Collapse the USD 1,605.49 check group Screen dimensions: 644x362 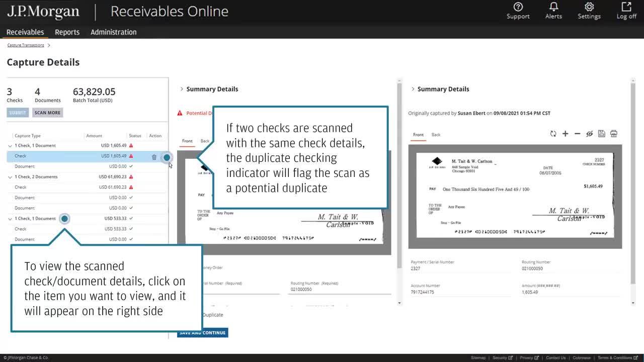tap(10, 146)
